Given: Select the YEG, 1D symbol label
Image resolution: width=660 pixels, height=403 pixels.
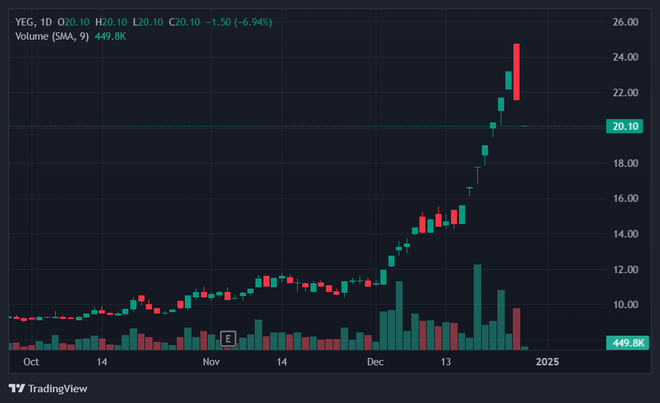Looking at the screenshot, I should pos(34,22).
